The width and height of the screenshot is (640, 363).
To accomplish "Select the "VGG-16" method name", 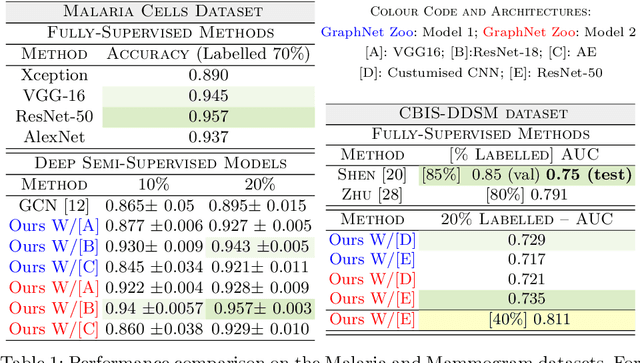I will [54, 96].
